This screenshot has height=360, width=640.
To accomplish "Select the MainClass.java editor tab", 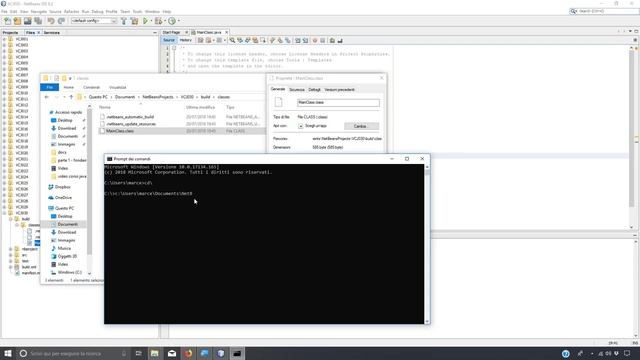I will (209, 32).
